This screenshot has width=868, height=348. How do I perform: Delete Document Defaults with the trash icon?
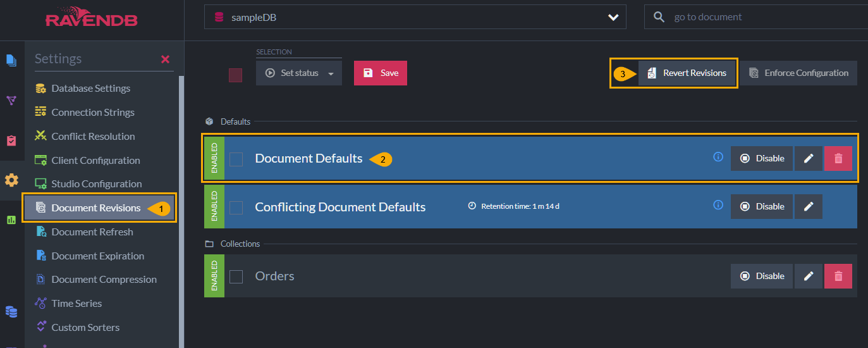click(x=838, y=158)
